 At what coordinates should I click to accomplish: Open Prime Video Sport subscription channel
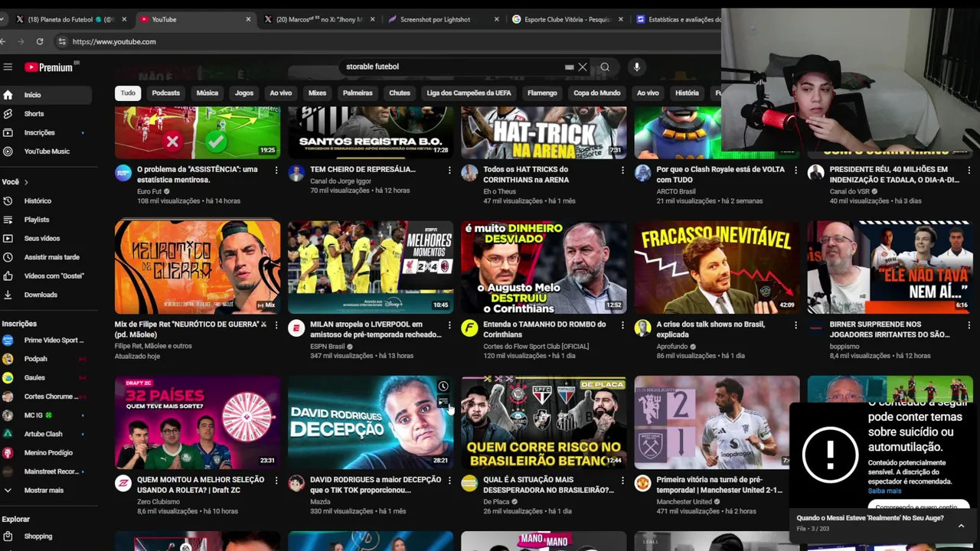pyautogui.click(x=46, y=341)
